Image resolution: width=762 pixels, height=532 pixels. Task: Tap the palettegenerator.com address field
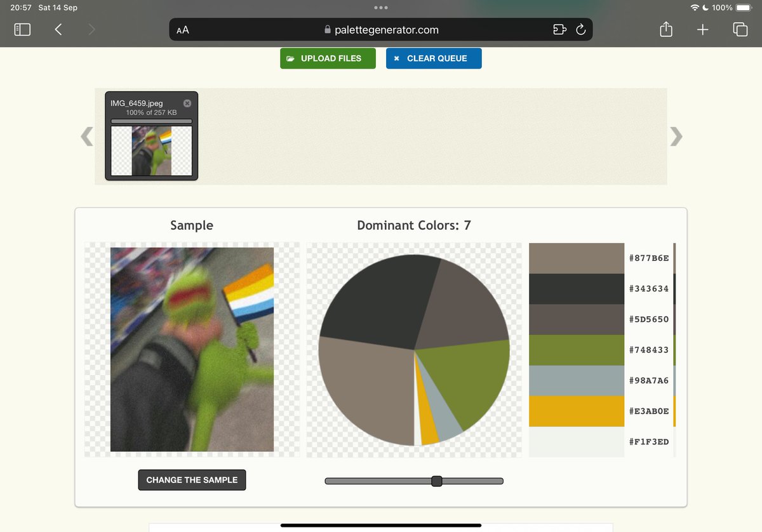pos(381,30)
